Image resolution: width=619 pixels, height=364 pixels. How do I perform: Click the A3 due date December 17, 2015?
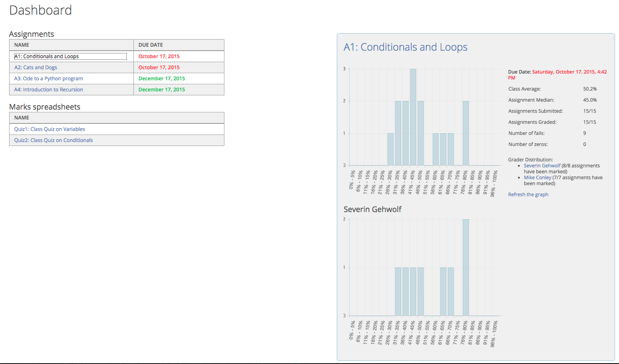pos(161,78)
